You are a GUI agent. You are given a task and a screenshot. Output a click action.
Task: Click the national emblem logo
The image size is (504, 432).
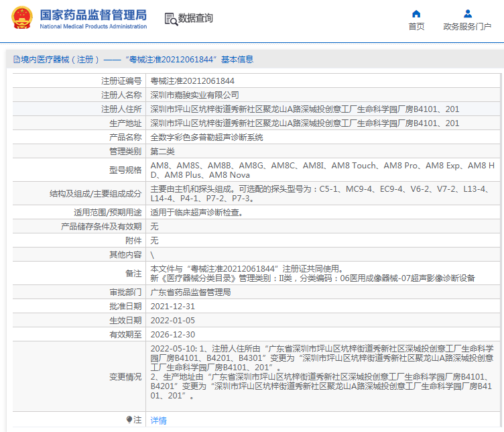(22, 17)
